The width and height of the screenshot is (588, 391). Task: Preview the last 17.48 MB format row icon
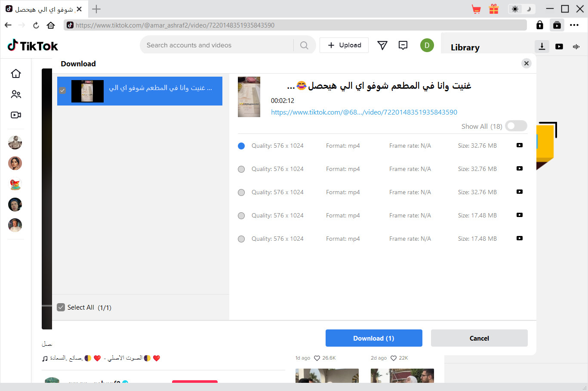[520, 239]
